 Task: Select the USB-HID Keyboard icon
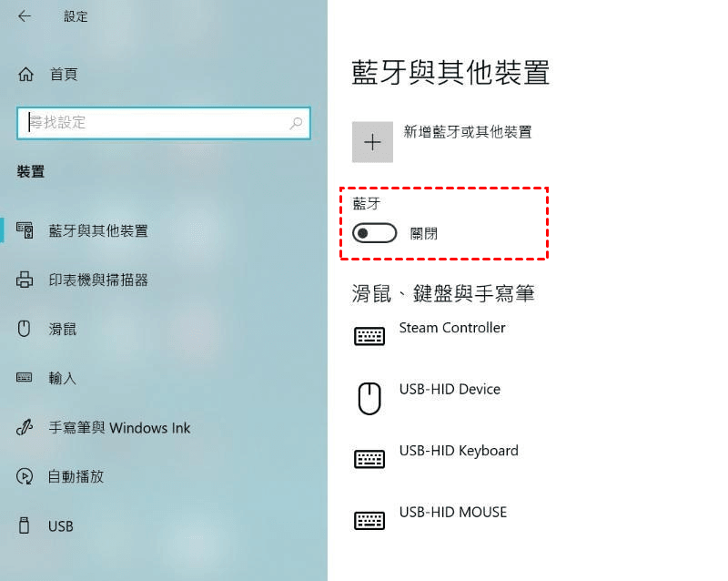(369, 459)
